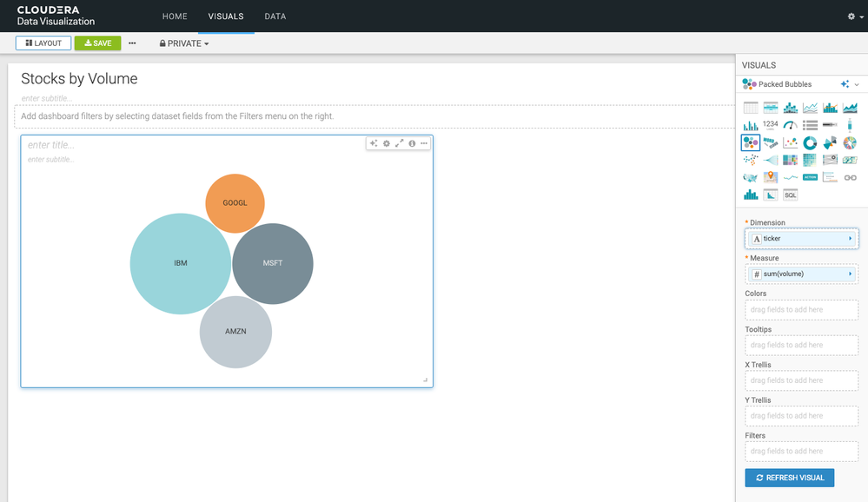Click the Stocks by Volume title
The image size is (868, 502).
coord(79,78)
